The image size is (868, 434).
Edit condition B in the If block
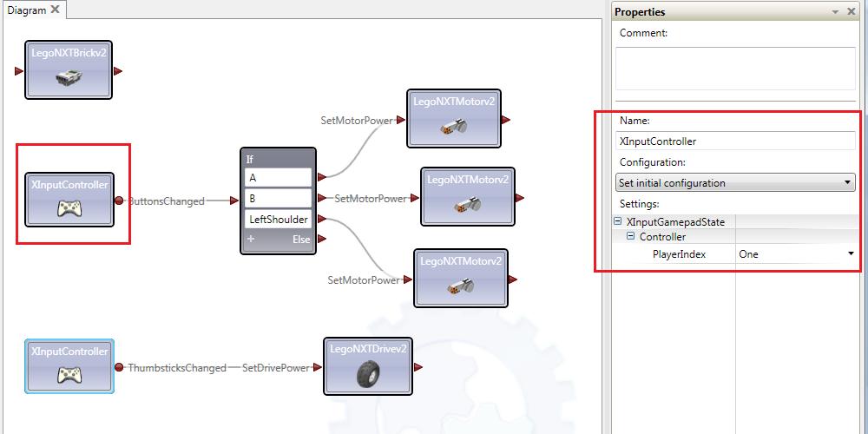coord(278,198)
